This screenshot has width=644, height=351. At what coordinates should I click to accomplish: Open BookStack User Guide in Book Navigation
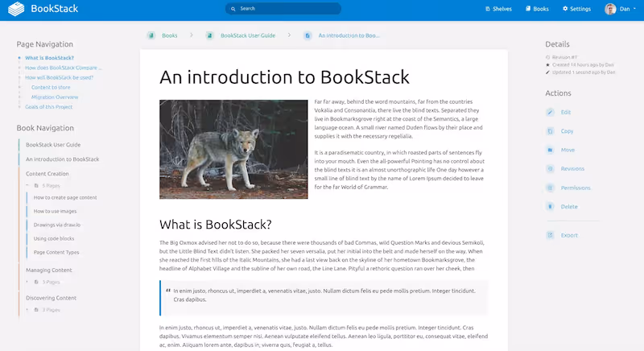point(53,144)
